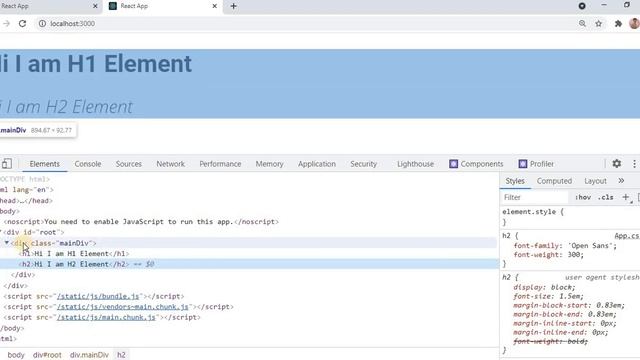Go forward with the arrow button

(x=6, y=24)
